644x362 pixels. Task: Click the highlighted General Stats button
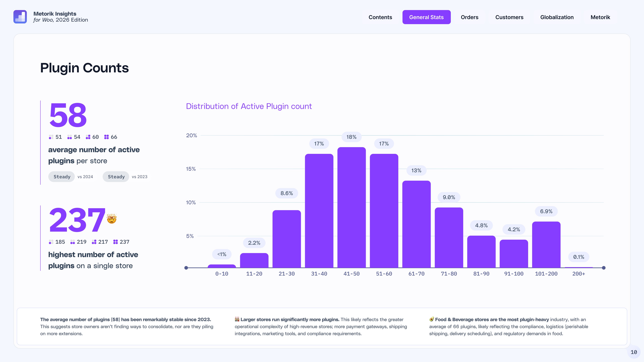(x=426, y=17)
